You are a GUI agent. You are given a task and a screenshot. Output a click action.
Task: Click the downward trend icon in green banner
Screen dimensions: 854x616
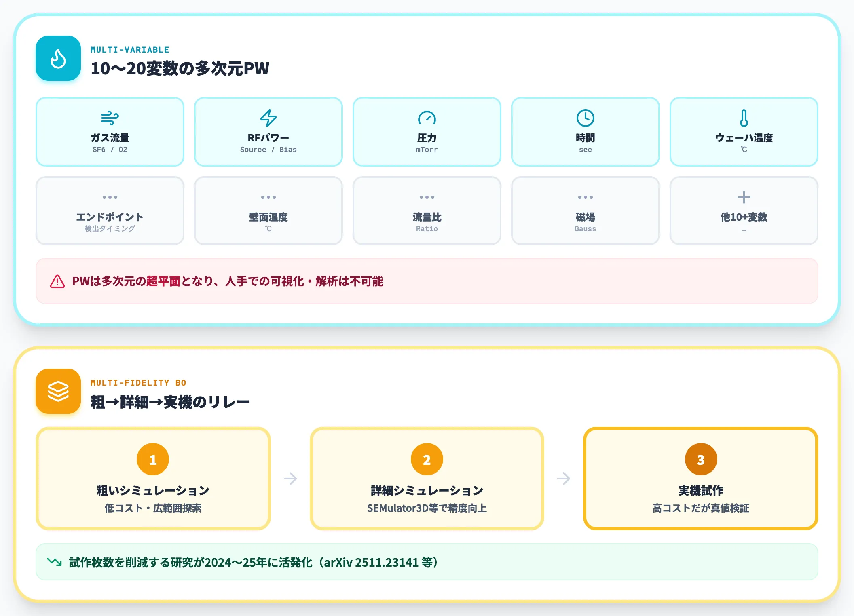tap(54, 562)
